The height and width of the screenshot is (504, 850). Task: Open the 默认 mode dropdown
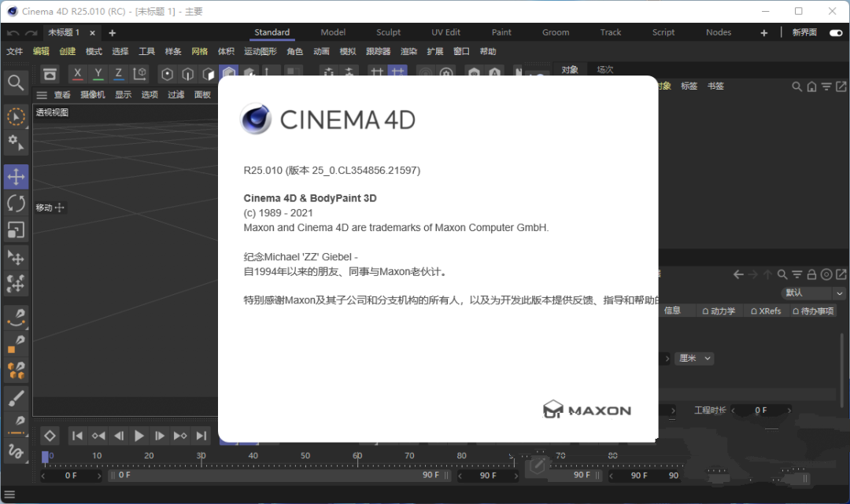[x=813, y=292]
